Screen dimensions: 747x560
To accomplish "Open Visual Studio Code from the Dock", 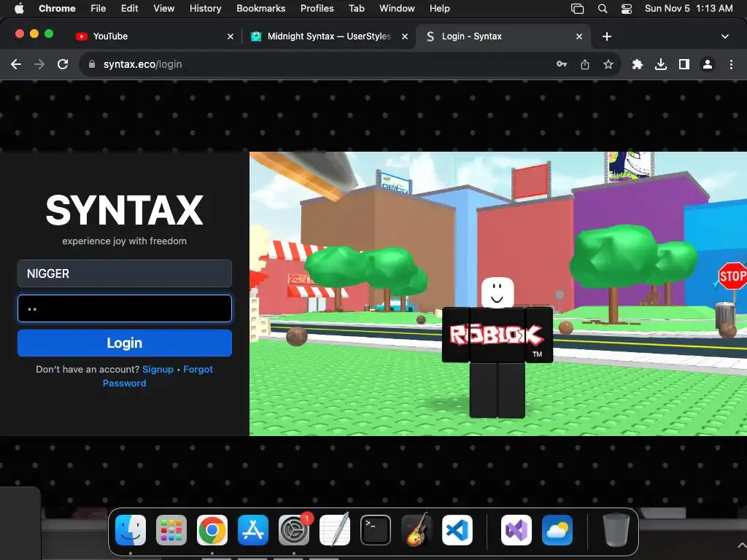I will tap(457, 530).
